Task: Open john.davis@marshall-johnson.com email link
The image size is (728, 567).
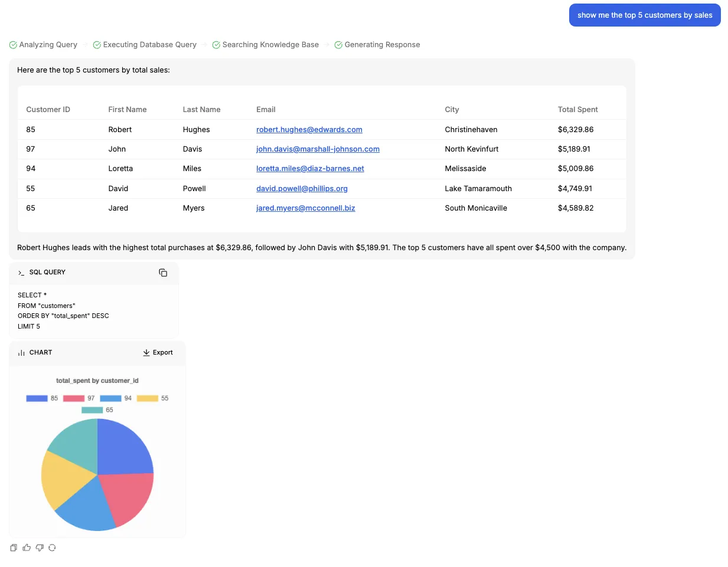Action: tap(318, 149)
